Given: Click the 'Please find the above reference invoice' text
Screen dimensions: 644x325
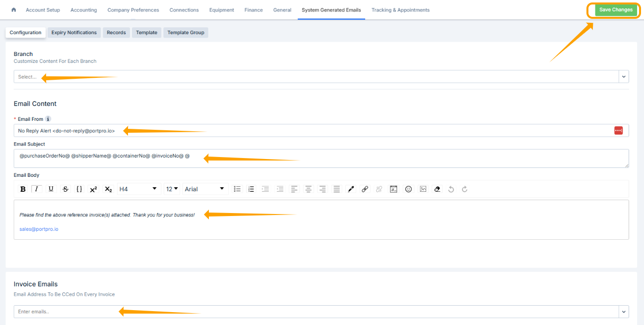Looking at the screenshot, I should [107, 215].
